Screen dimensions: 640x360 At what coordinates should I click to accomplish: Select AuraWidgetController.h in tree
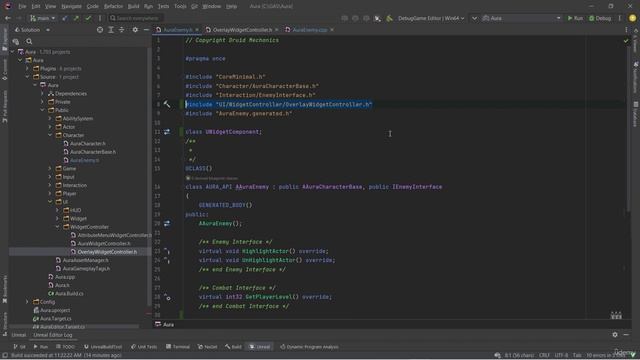pyautogui.click(x=101, y=244)
